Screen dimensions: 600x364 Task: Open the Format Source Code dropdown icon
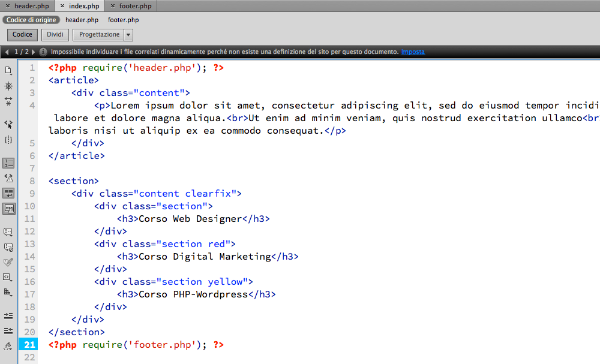coord(8,347)
